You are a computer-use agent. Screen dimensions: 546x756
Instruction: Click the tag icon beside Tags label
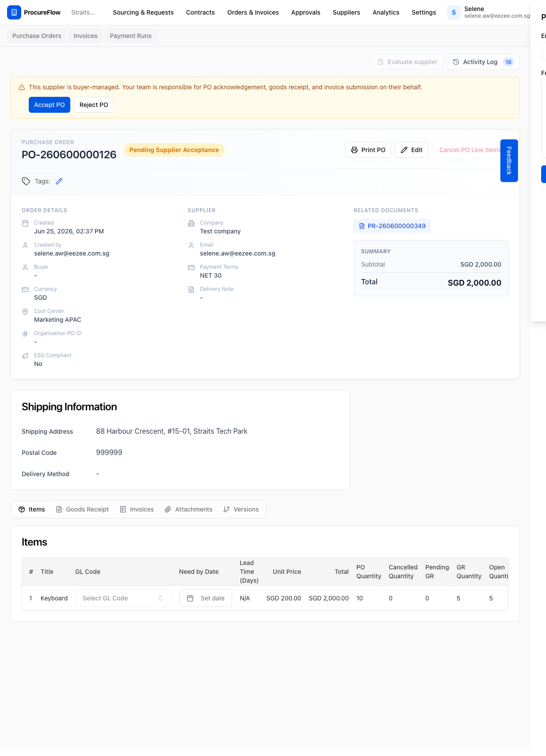pyautogui.click(x=26, y=181)
